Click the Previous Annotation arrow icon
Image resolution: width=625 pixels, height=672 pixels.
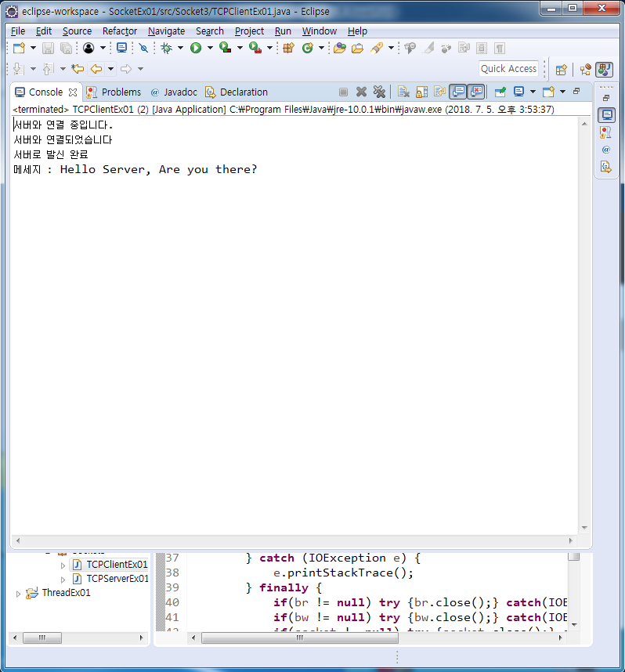pyautogui.click(x=48, y=69)
